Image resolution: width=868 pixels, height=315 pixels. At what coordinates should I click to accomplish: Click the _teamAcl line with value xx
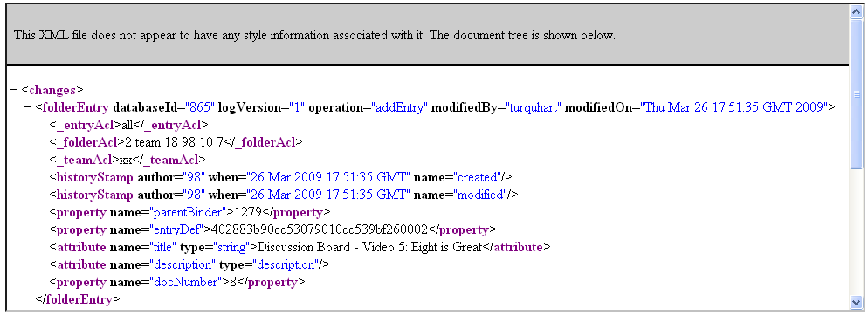pos(127,160)
